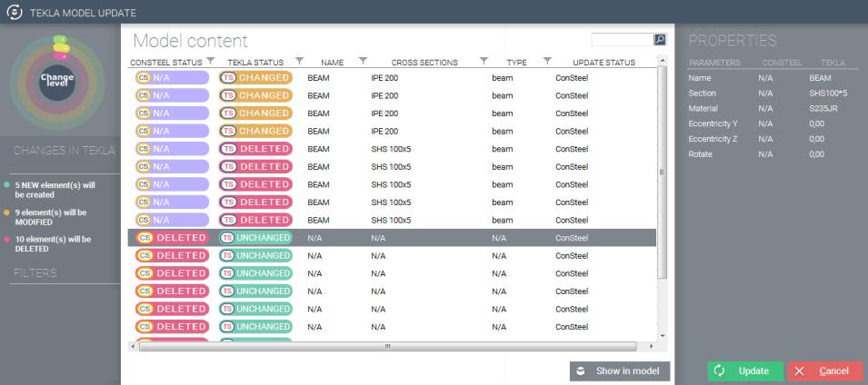The image size is (868, 385).
Task: Select '10 element(s) will be DELETED' entry
Action: (47, 244)
